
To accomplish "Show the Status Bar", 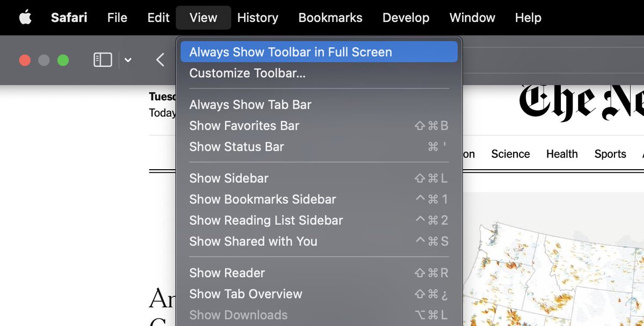I will (x=237, y=147).
